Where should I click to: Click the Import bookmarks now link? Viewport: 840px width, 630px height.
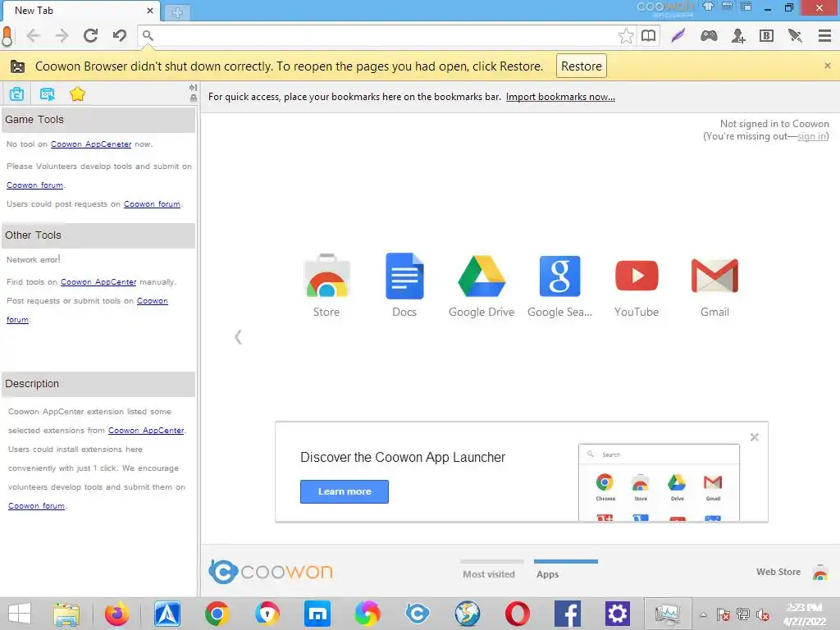point(560,97)
